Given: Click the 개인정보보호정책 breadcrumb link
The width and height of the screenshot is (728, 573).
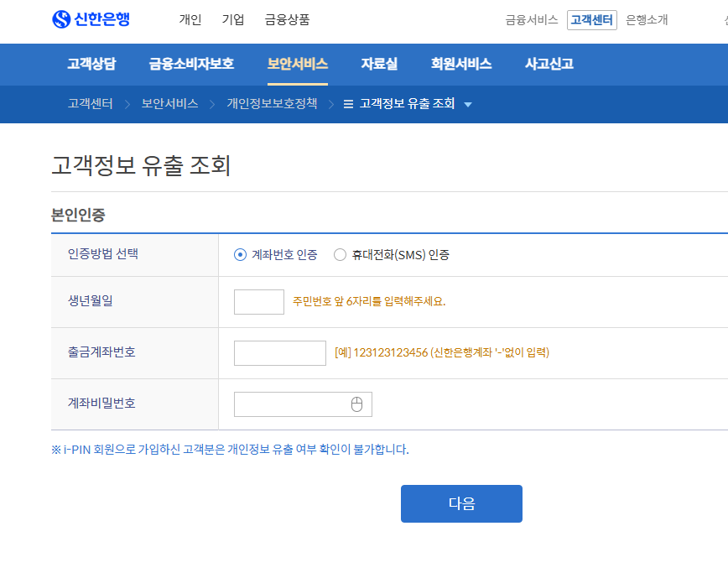Looking at the screenshot, I should coord(272,103).
